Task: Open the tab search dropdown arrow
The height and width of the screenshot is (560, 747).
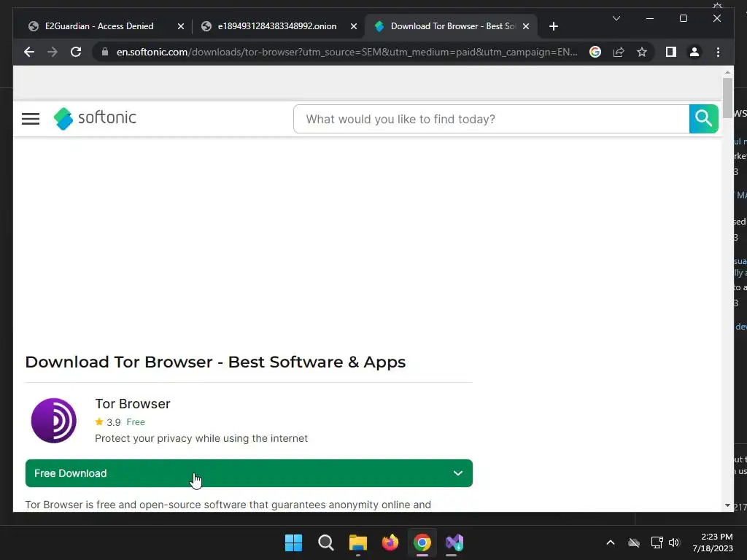Action: (x=616, y=18)
